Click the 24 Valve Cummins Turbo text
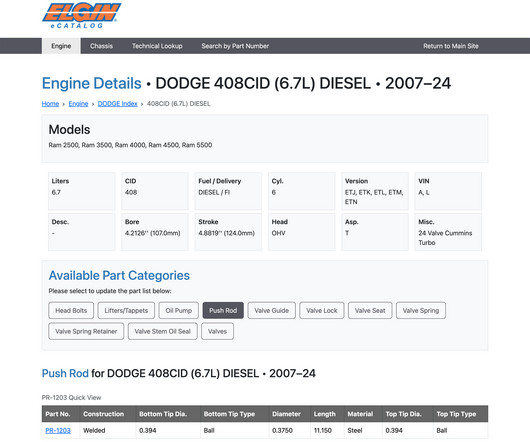Screen dimensions: 530x442 445,238
